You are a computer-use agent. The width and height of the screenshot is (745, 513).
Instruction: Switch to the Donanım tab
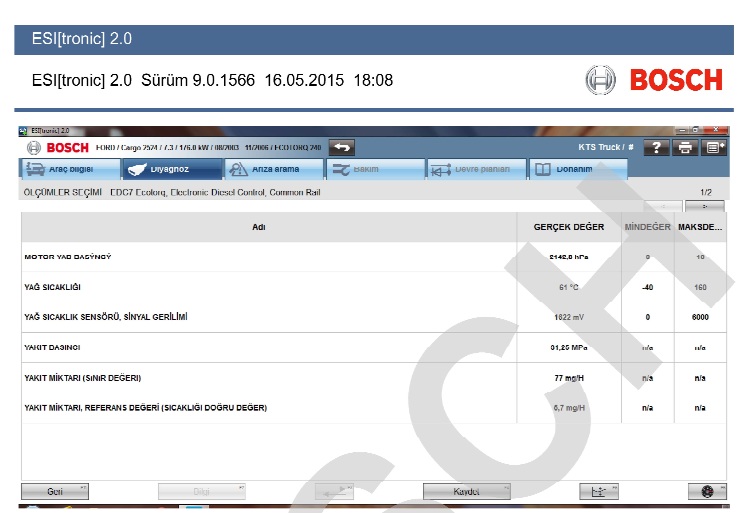click(578, 169)
